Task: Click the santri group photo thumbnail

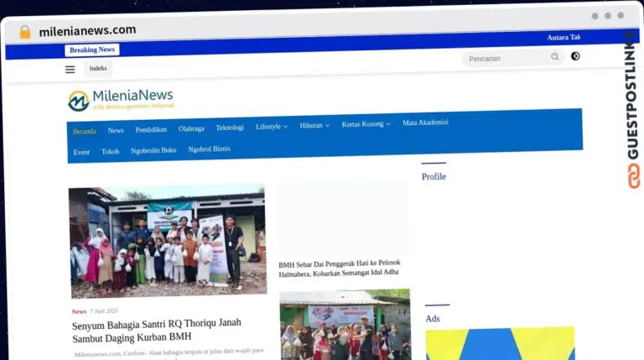Action: coord(167,243)
